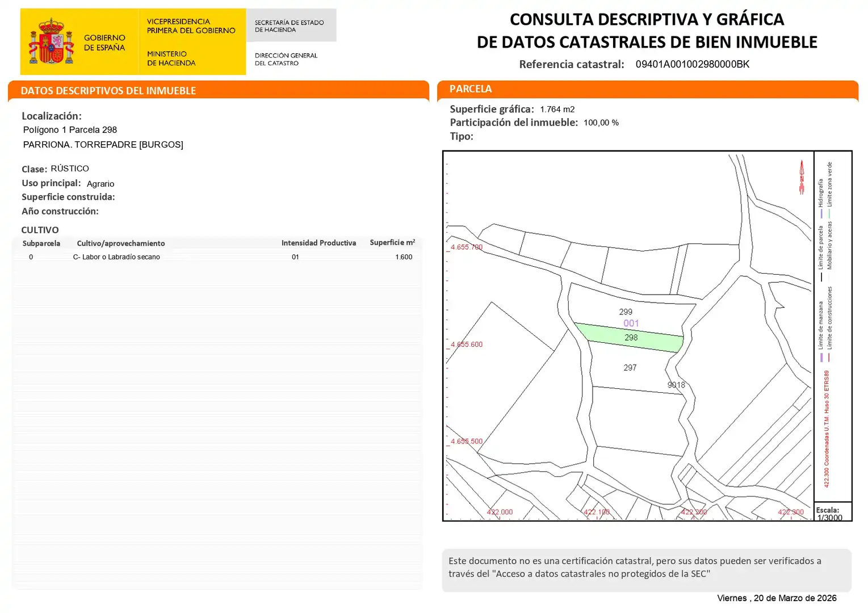Viewport: 868px width, 613px height.
Task: Click 'SECRETARÍA DE ESTADO DE HACIENDA' box
Action: pos(291,26)
